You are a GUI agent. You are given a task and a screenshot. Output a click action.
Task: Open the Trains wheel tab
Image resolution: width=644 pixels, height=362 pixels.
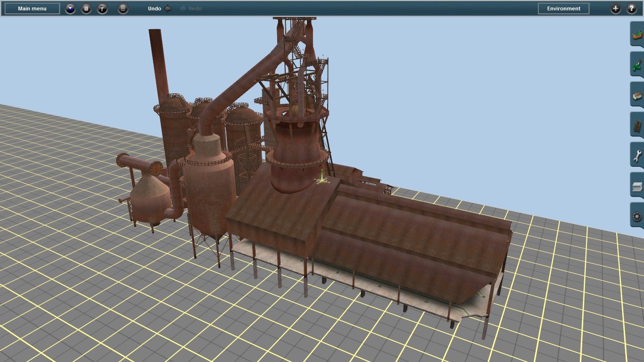tap(637, 216)
